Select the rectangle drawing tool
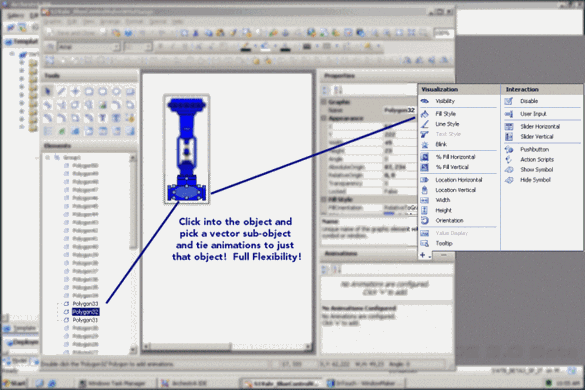The width and height of the screenshot is (585, 390). click(89, 91)
